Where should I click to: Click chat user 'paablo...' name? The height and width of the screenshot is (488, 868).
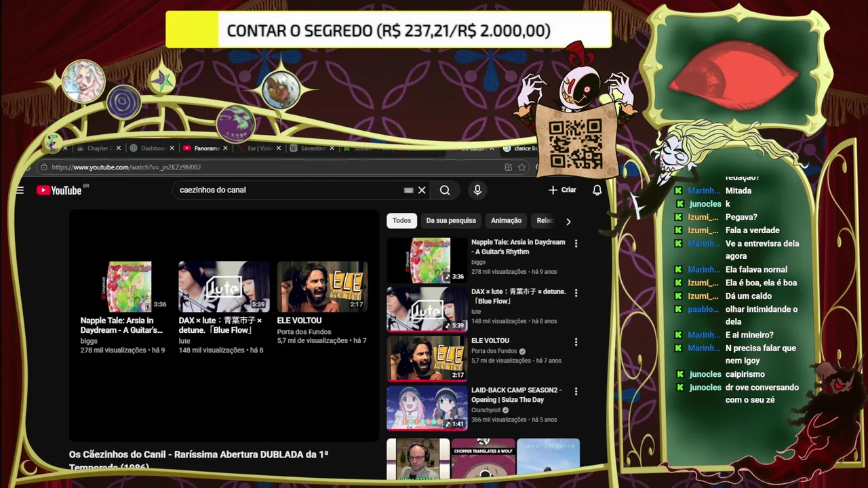703,309
